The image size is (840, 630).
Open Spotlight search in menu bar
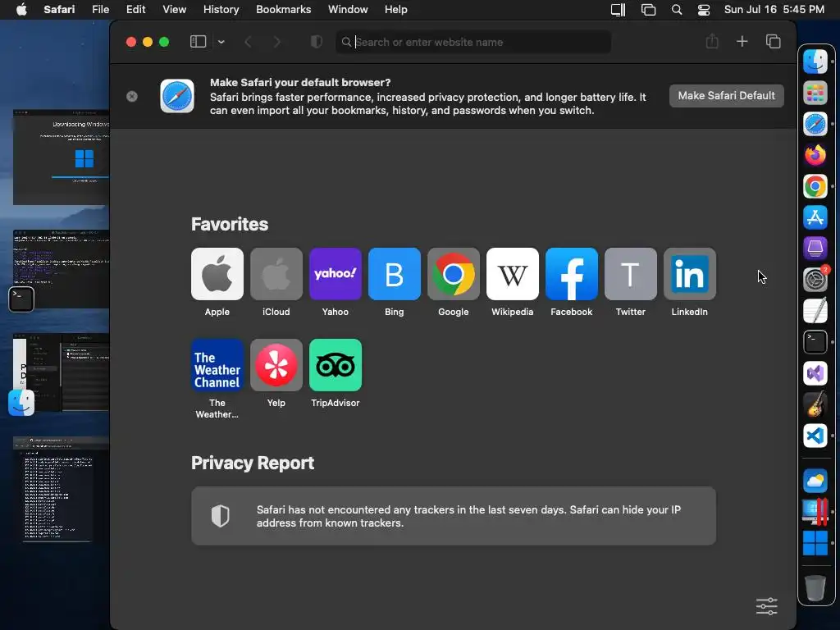click(677, 10)
